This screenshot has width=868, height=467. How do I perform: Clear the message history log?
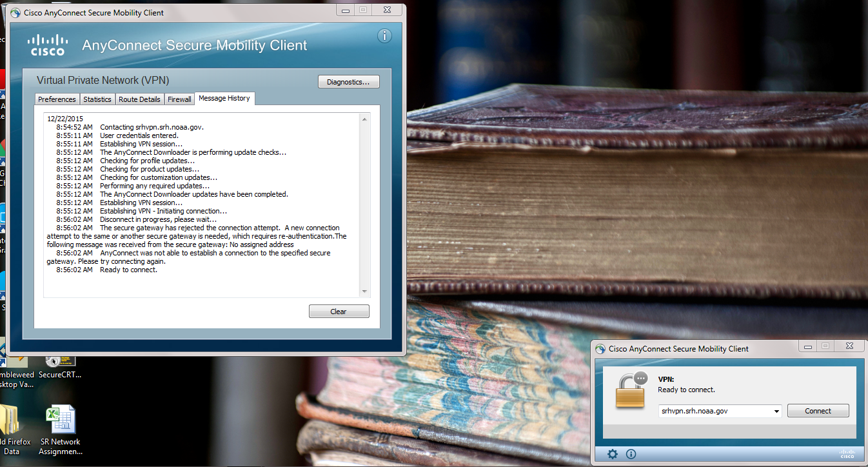pyautogui.click(x=339, y=312)
